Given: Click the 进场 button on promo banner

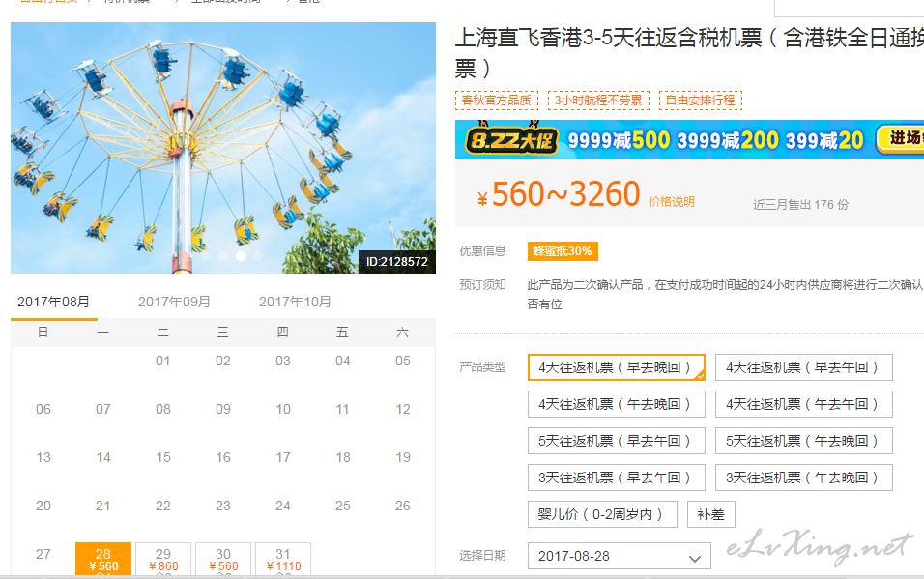Looking at the screenshot, I should click(902, 138).
